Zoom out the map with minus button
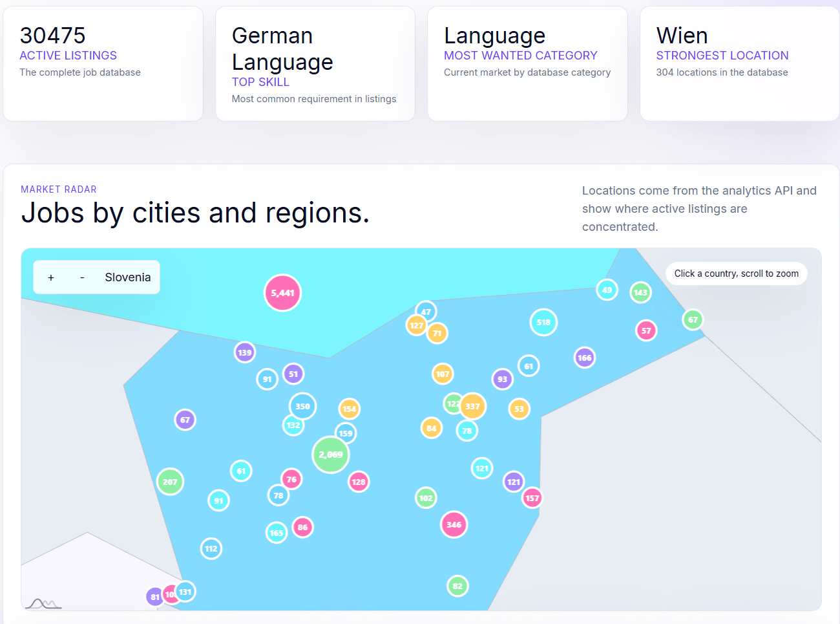The width and height of the screenshot is (840, 624). (82, 277)
